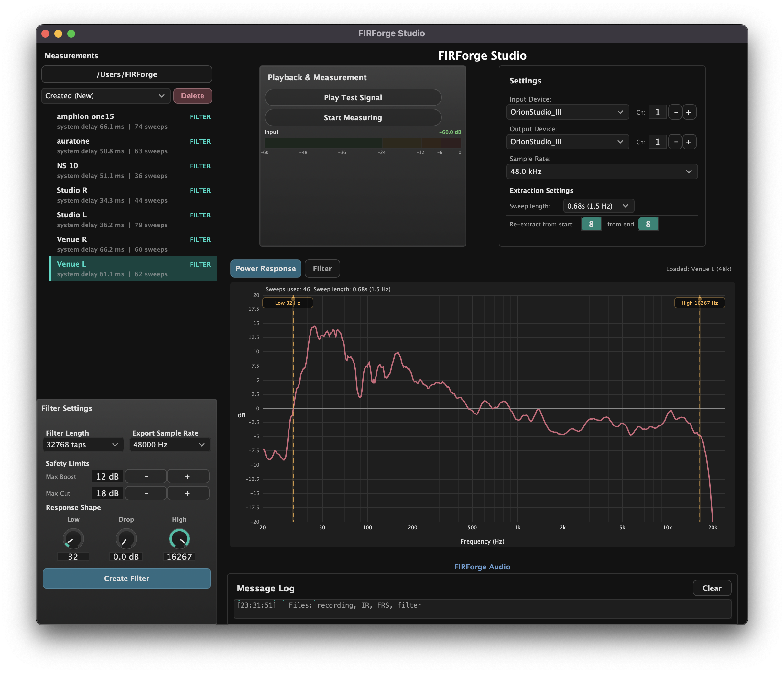Open the Sweep length dropdown
This screenshot has width=784, height=673.
(599, 206)
